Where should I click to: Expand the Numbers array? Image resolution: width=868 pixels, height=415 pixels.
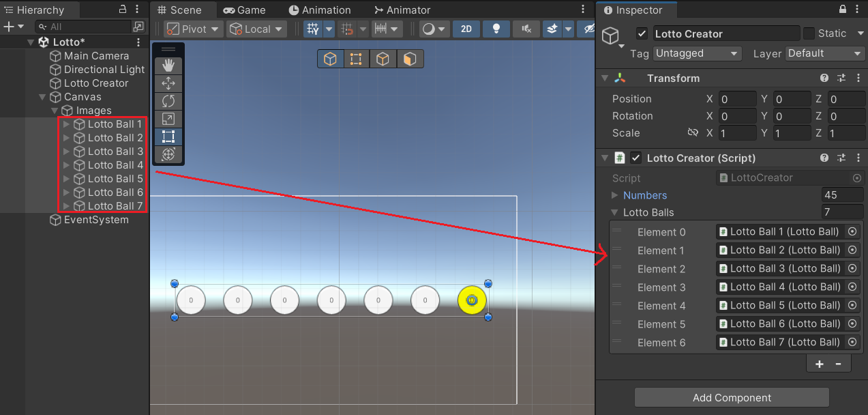click(616, 195)
